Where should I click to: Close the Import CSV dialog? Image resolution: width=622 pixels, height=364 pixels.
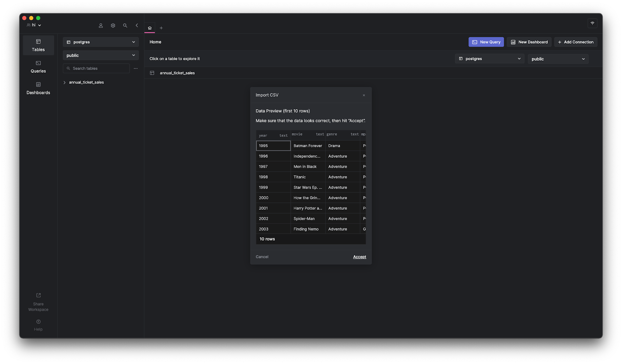[x=364, y=95]
